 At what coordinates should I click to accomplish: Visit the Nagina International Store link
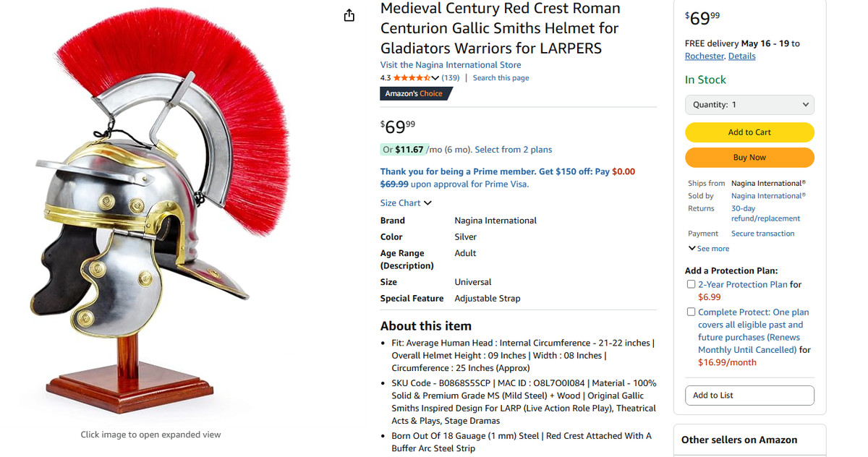click(x=451, y=65)
